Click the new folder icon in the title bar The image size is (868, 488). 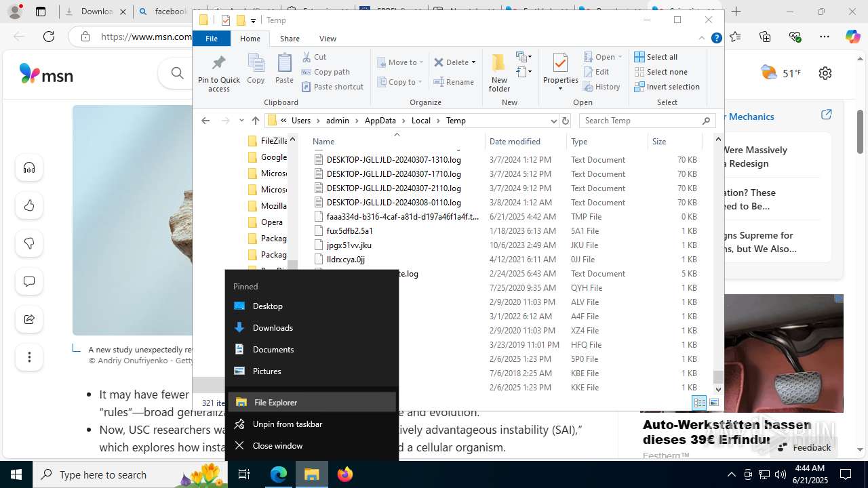click(x=240, y=20)
